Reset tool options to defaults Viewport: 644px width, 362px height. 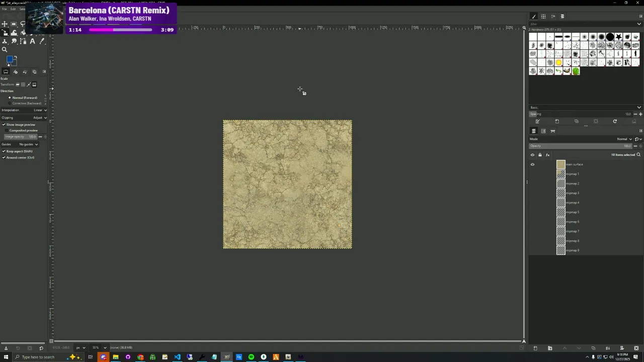(x=41, y=348)
